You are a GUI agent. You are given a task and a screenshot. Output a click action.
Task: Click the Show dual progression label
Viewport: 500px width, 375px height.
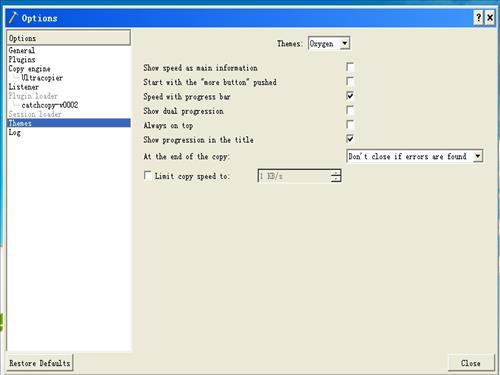183,111
